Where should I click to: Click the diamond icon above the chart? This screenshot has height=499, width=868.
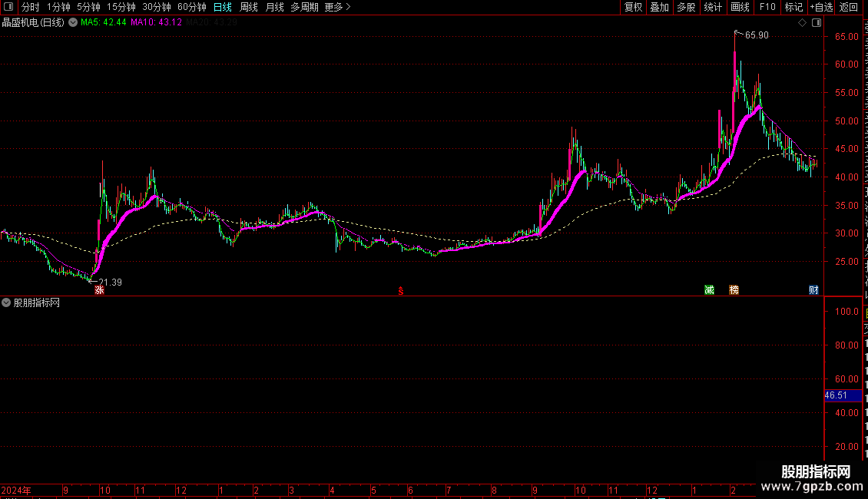pos(802,23)
